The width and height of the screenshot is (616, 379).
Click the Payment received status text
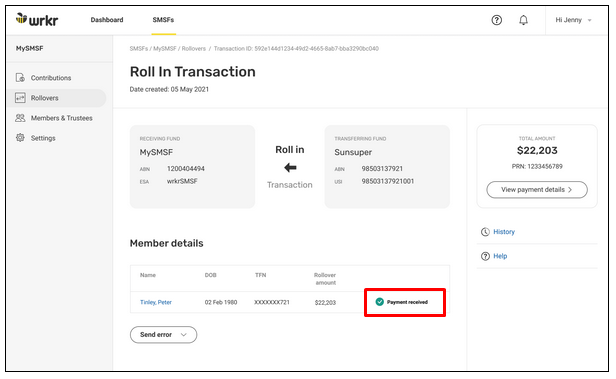point(407,302)
